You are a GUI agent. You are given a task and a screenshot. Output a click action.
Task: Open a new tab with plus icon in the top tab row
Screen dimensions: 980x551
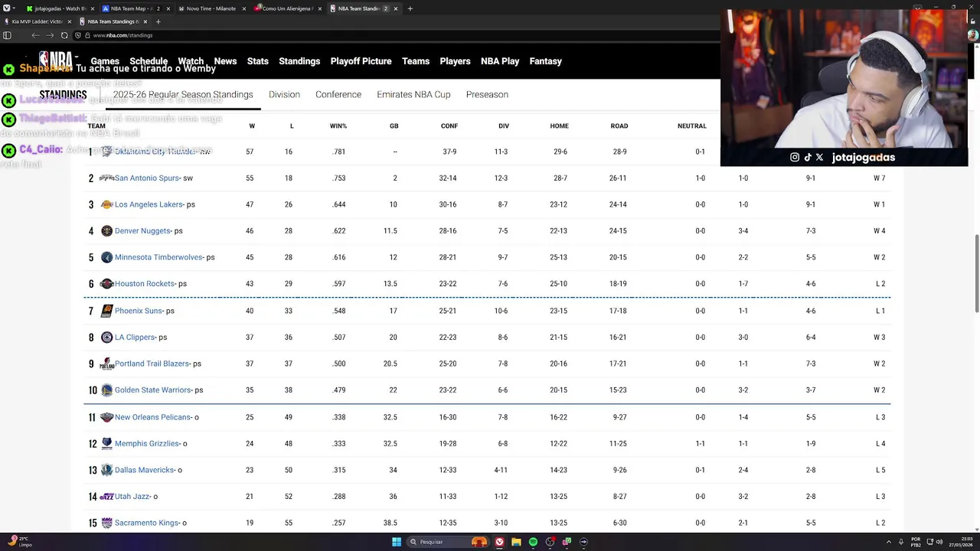pos(410,8)
